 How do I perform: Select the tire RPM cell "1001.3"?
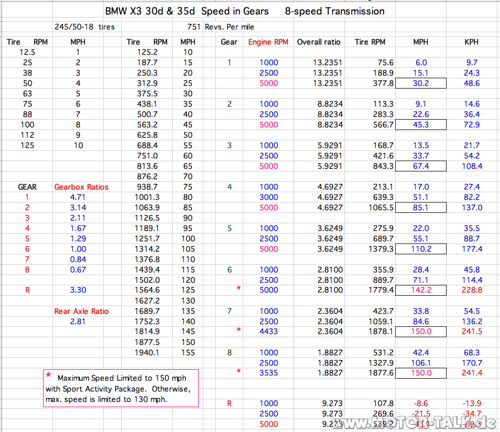point(147,197)
